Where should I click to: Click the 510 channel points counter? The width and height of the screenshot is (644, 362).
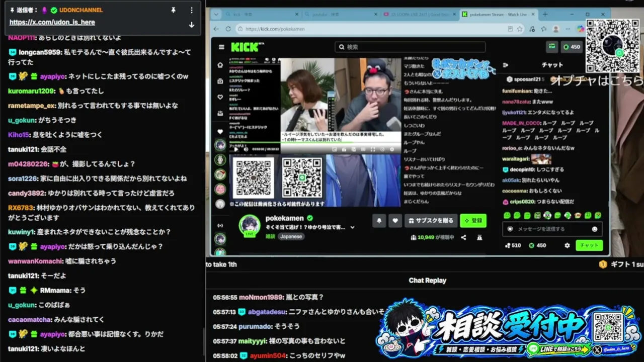pos(513,245)
